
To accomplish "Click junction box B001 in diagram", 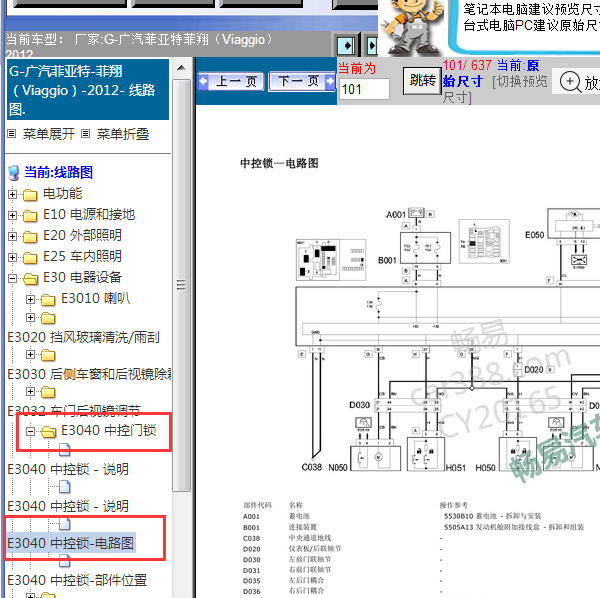I will 425,248.
